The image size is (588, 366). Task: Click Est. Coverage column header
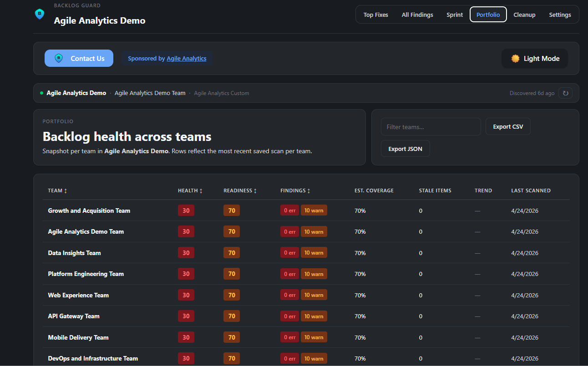374,191
